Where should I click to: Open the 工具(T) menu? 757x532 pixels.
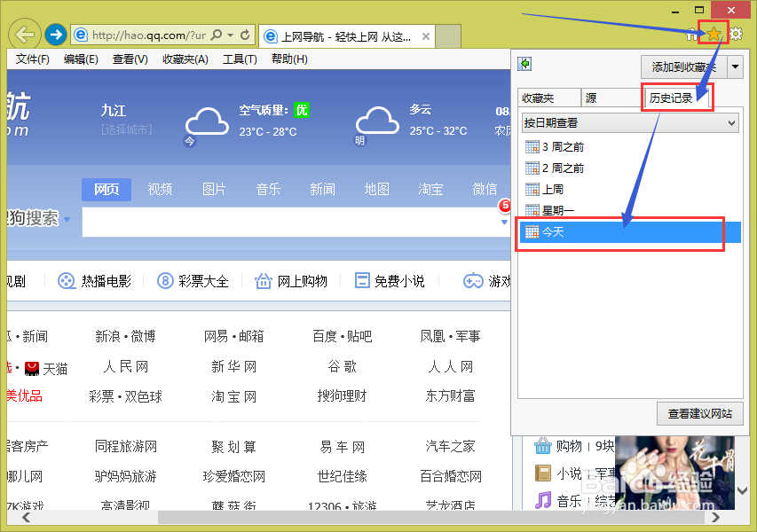coord(240,59)
